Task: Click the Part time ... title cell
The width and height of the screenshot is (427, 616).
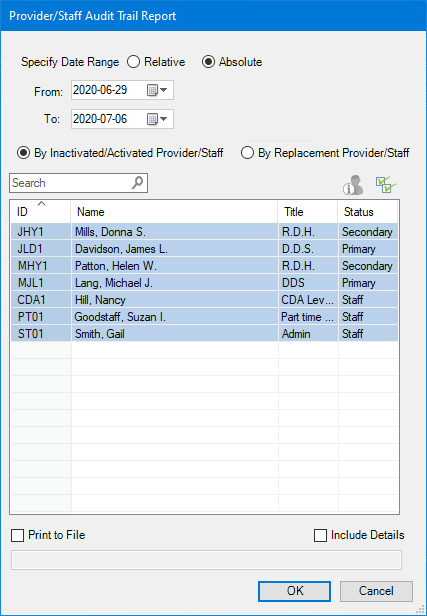Action: coord(308,317)
